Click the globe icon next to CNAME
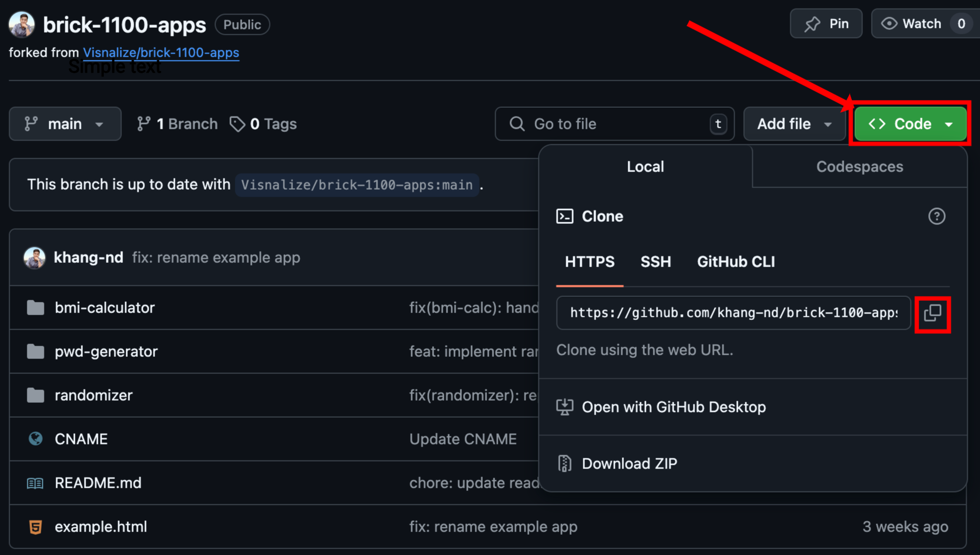Viewport: 980px width, 555px height. pyautogui.click(x=35, y=439)
